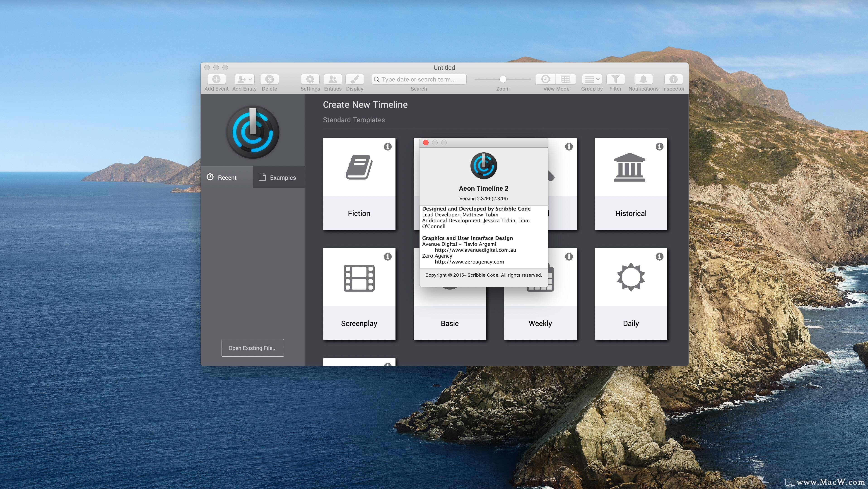Open the Group by dropdown

coord(592,79)
